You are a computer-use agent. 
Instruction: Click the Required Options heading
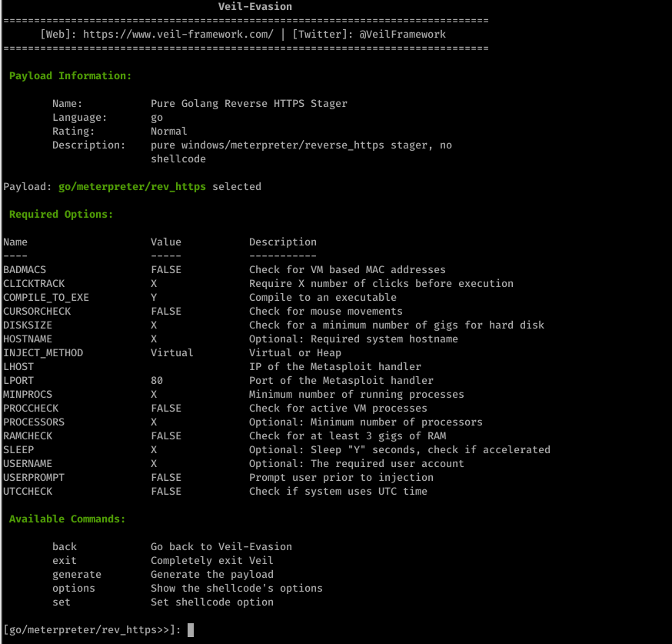pyautogui.click(x=62, y=215)
